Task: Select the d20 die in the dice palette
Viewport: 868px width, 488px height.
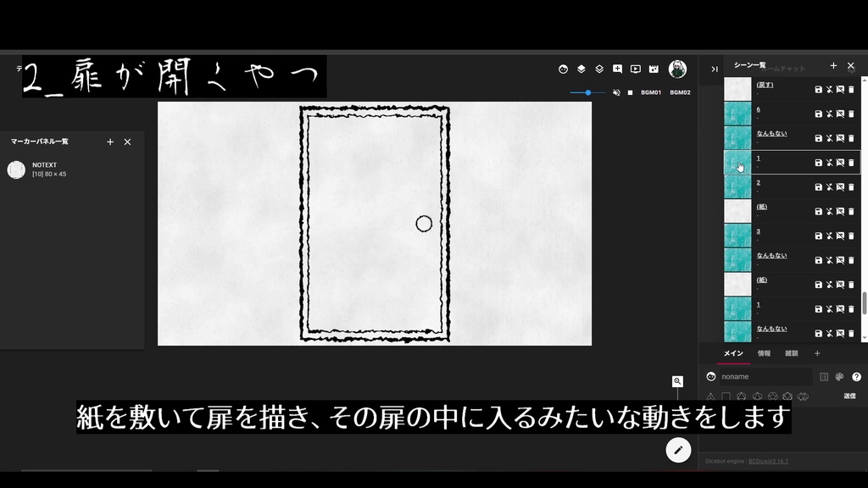Action: pyautogui.click(x=788, y=396)
